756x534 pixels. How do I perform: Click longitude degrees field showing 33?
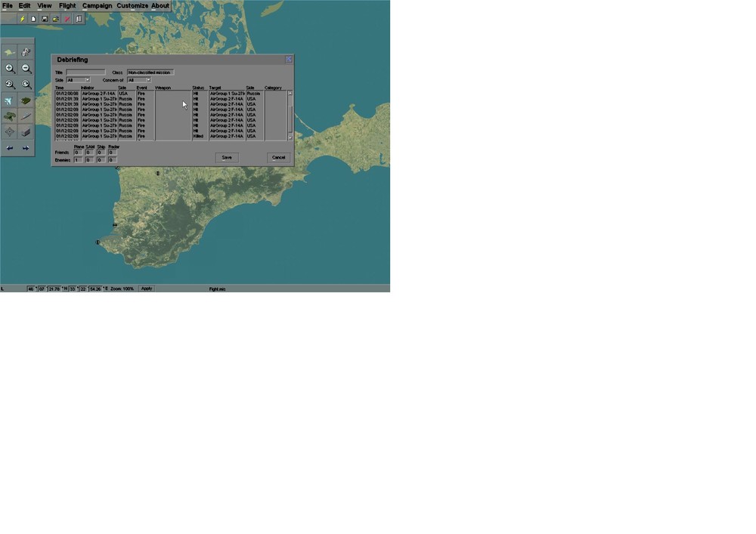coord(73,289)
